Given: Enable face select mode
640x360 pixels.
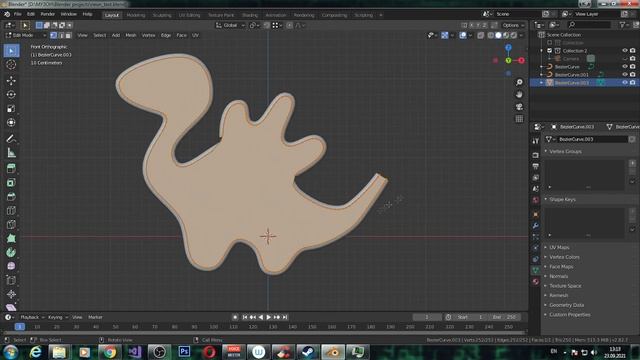Looking at the screenshot, I should (x=69, y=36).
